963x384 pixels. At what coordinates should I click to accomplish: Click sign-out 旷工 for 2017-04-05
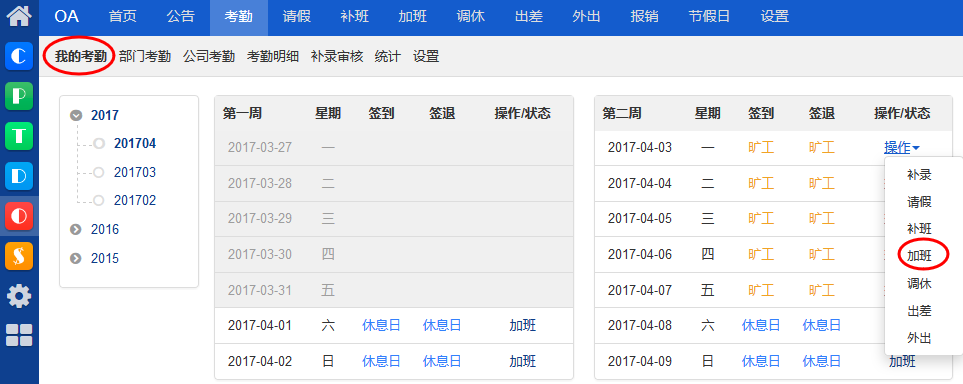click(822, 219)
